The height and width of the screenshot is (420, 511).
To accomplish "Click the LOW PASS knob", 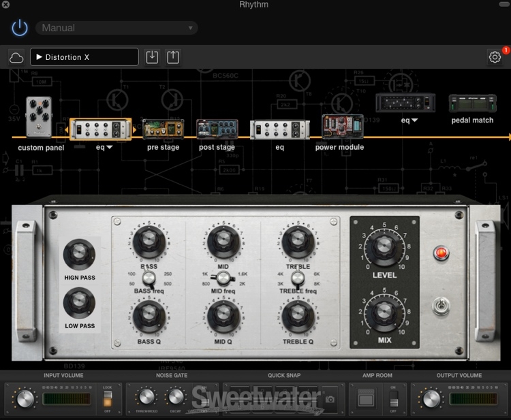I will pos(79,303).
